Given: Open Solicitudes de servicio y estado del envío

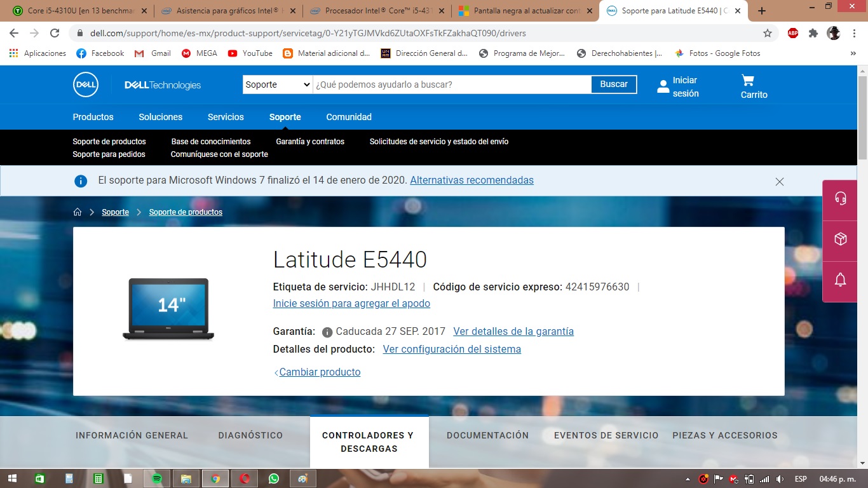Looking at the screenshot, I should tap(439, 142).
